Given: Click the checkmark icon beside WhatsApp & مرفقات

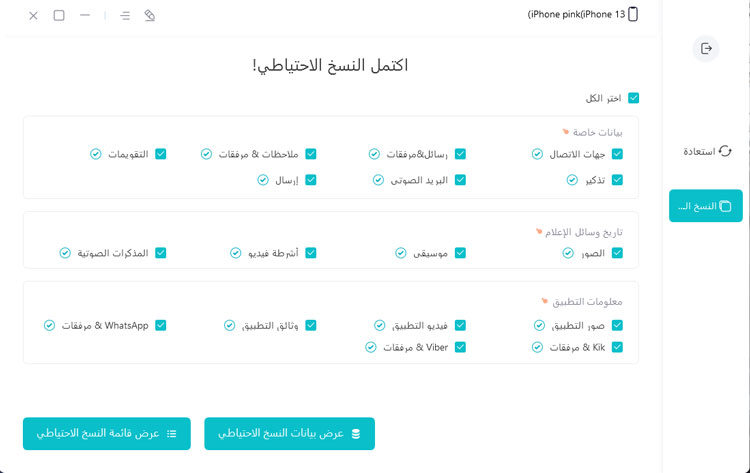Looking at the screenshot, I should [x=49, y=325].
